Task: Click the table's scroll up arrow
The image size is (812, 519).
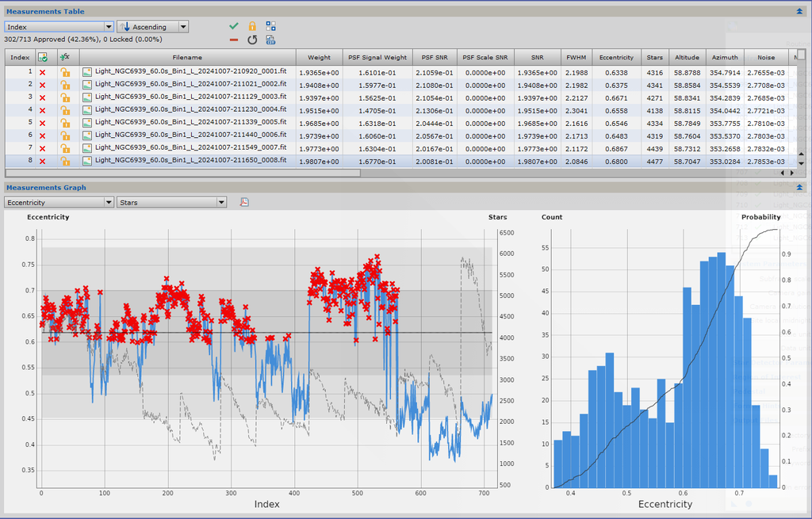Action: tap(801, 155)
